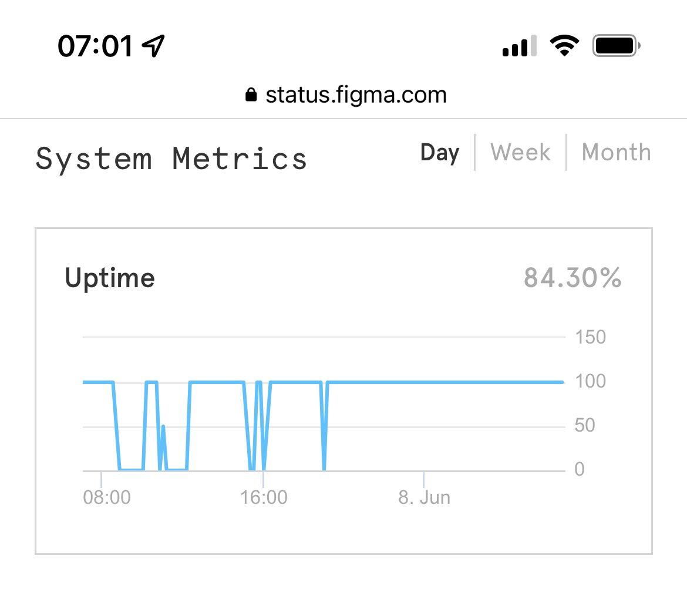Tap the Wi-Fi status icon
Image resolution: width=687 pixels, height=616 pixels.
click(564, 45)
